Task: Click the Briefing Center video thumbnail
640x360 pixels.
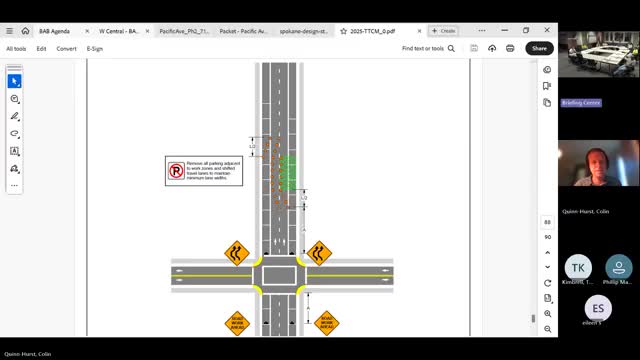Action: click(x=598, y=54)
